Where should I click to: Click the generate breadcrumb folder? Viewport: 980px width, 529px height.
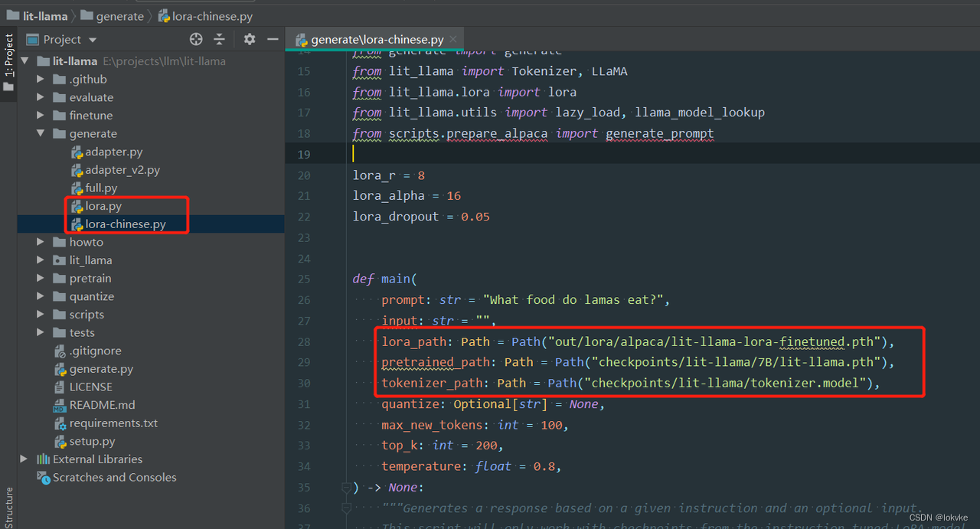pos(113,15)
